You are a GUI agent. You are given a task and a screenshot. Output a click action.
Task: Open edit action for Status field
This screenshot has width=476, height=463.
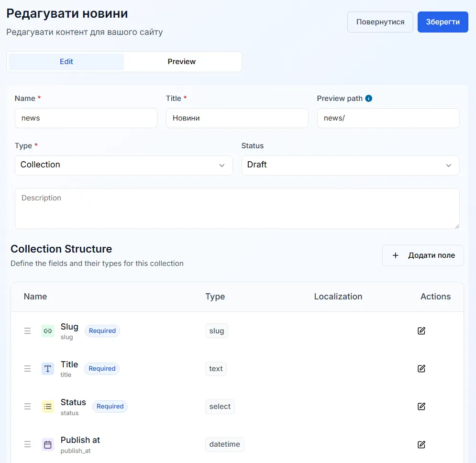coord(421,406)
